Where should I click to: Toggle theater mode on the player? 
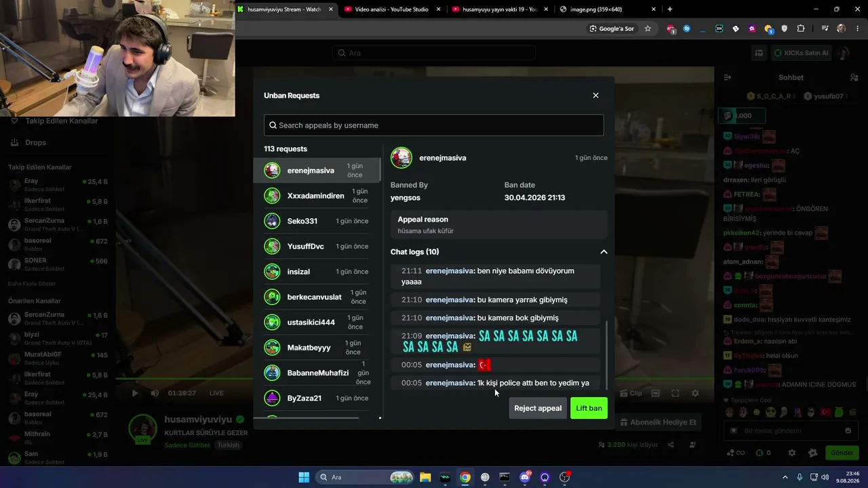coord(656,393)
